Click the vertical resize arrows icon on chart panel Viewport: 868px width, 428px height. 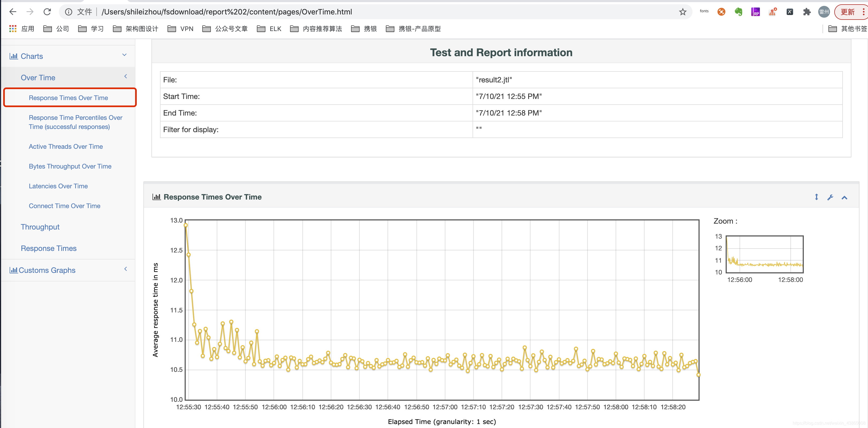(x=816, y=197)
